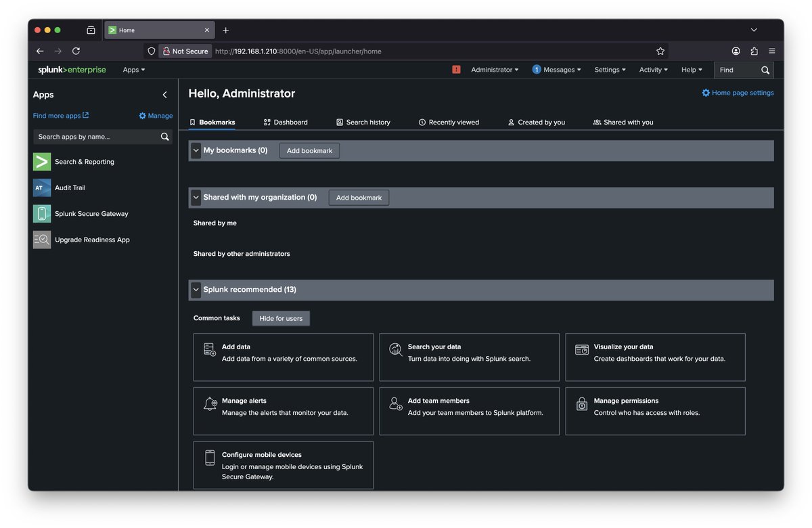
Task: Open the browser extensions icon
Action: 754,51
